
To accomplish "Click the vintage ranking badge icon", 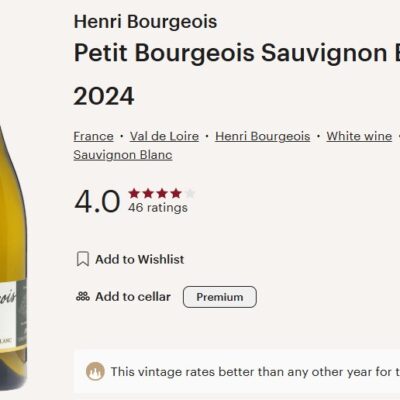I will (95, 371).
